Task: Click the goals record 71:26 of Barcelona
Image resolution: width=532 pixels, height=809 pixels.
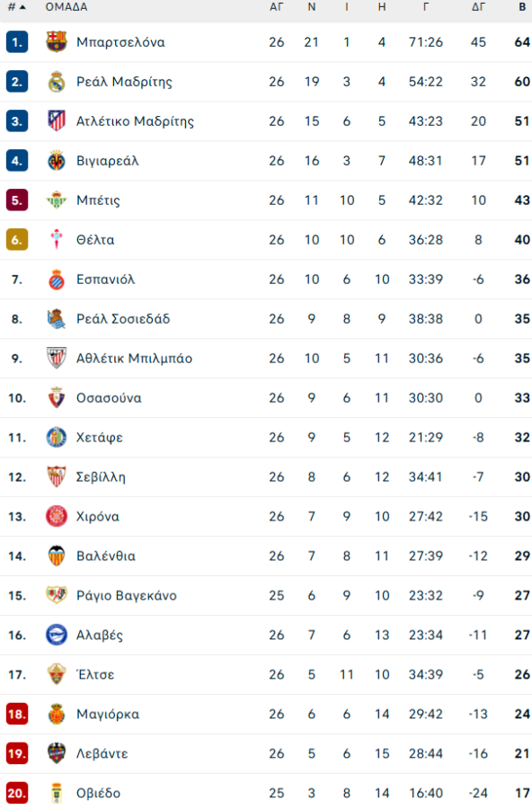Action: [x=425, y=41]
